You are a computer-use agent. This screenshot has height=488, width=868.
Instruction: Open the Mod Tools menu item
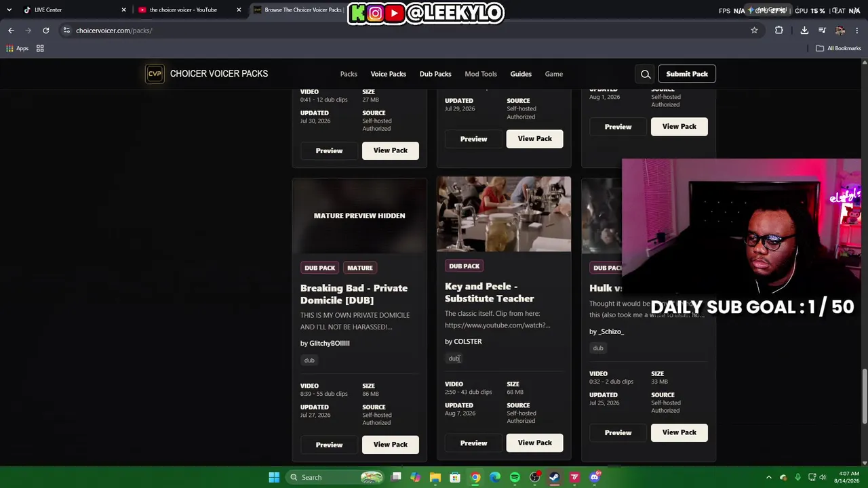pyautogui.click(x=481, y=74)
